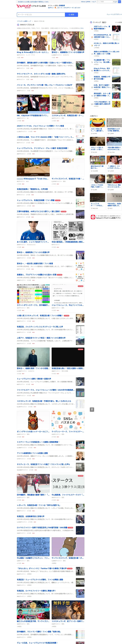
Task: Open 年収の壁見直し article thumbnail
Action: 68,231
